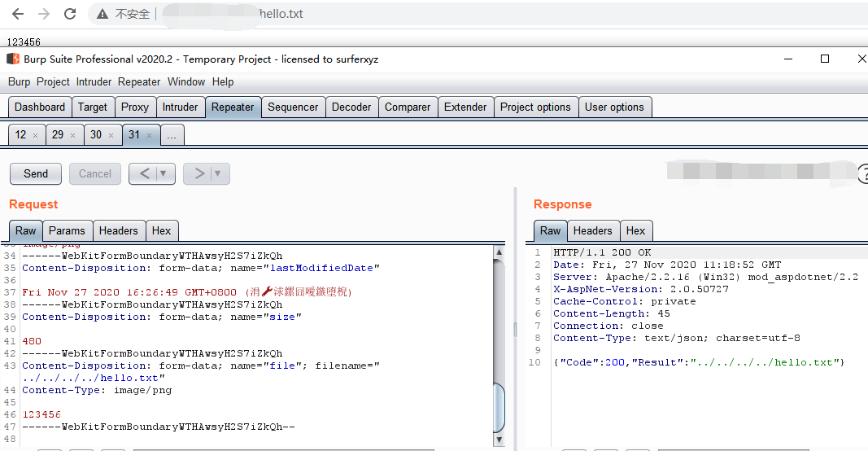Click the JSON Result line in the response

699,362
